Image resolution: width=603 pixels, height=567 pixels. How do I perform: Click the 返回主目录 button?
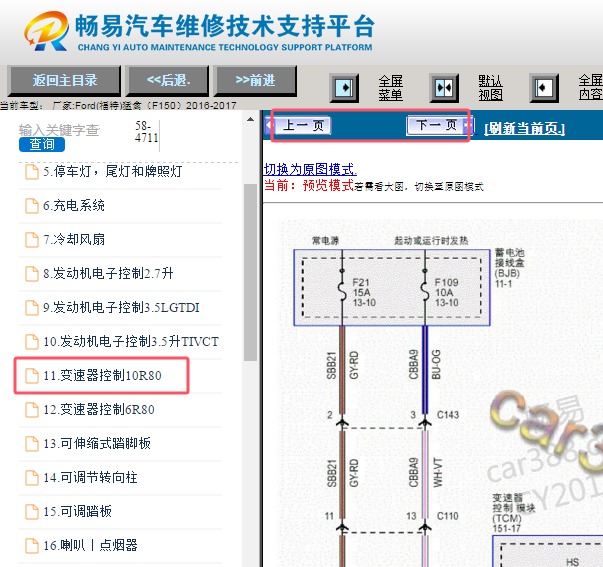click(64, 80)
